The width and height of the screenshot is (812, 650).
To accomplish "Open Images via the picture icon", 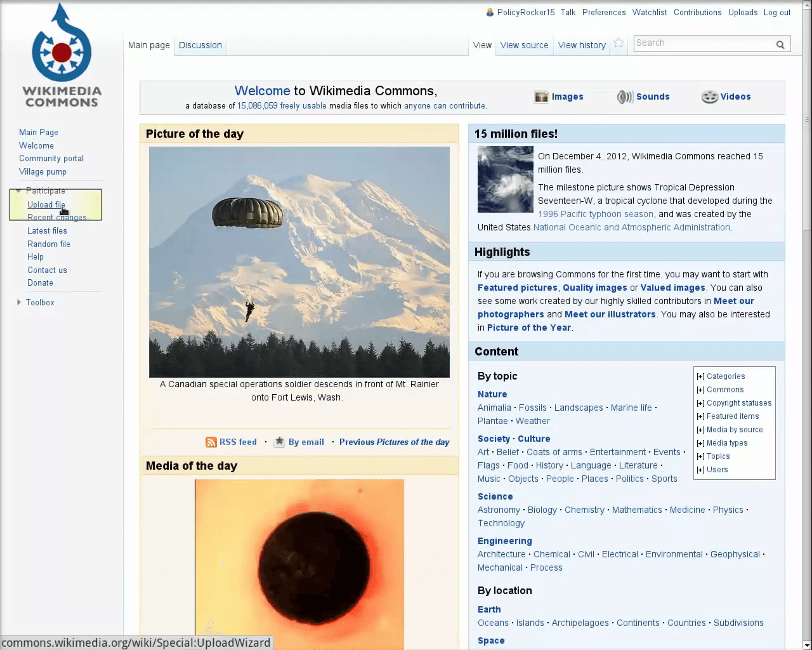I will (541, 96).
